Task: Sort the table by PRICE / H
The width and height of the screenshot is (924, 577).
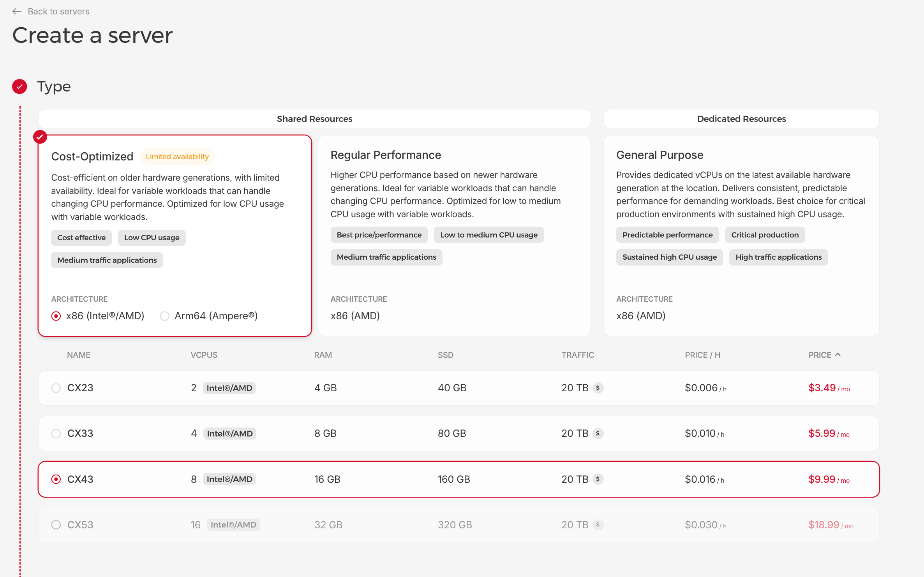Action: coord(702,355)
